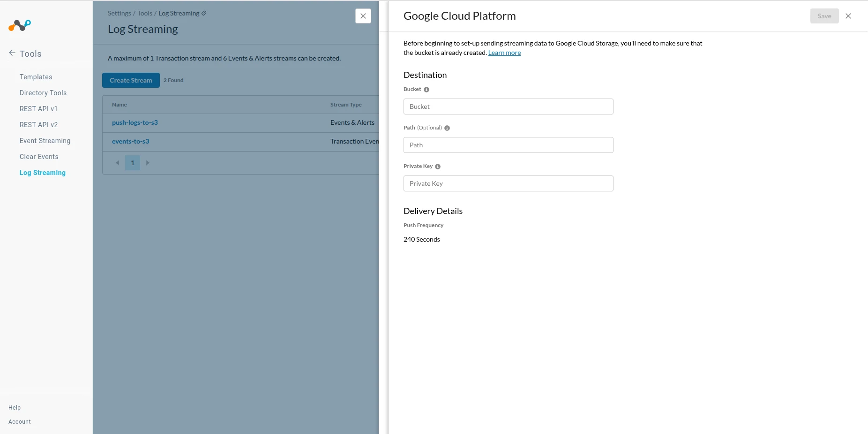This screenshot has width=868, height=434.
Task: Click the Private Key info icon
Action: click(x=438, y=167)
